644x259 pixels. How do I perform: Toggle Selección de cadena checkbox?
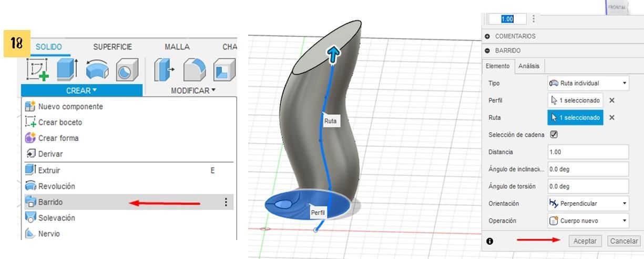pyautogui.click(x=554, y=135)
